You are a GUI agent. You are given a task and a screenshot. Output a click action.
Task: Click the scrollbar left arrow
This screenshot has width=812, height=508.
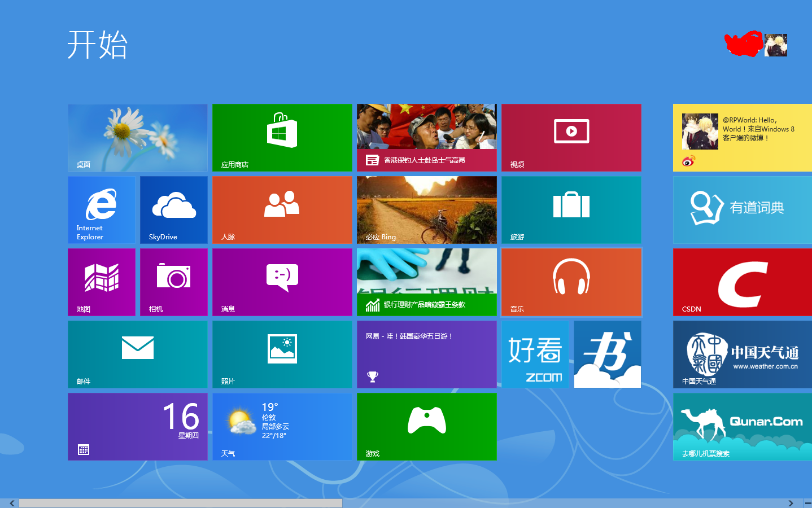click(12, 503)
